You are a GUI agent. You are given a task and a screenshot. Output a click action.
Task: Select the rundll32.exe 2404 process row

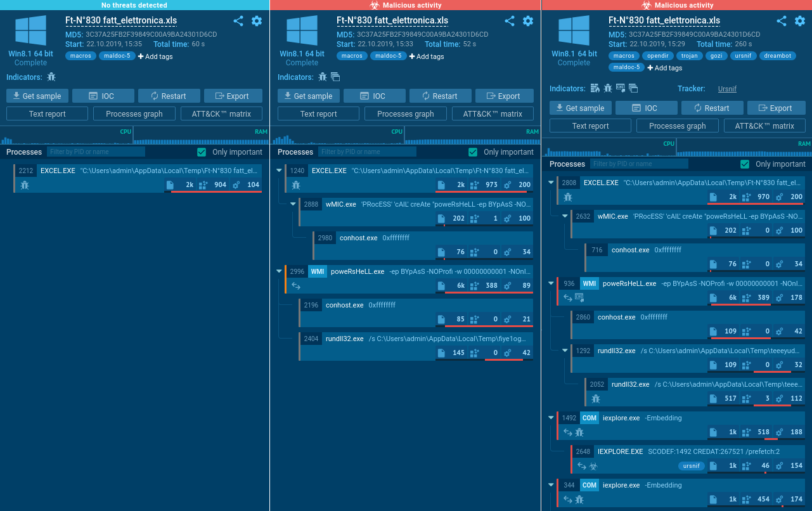point(416,346)
